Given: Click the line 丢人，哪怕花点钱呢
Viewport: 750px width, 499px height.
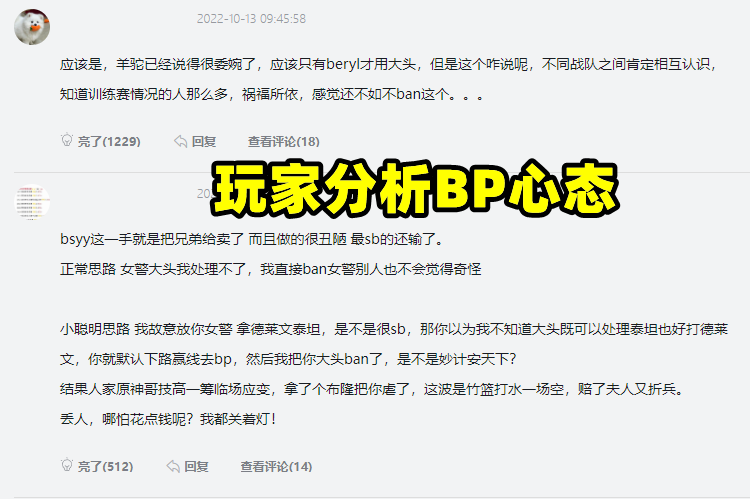Looking at the screenshot, I should coord(168,419).
